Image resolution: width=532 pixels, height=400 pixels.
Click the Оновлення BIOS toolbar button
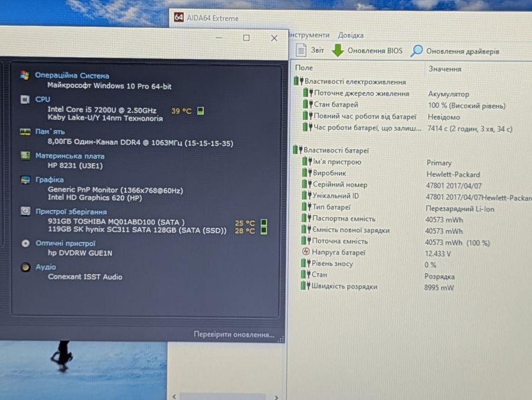pos(367,51)
